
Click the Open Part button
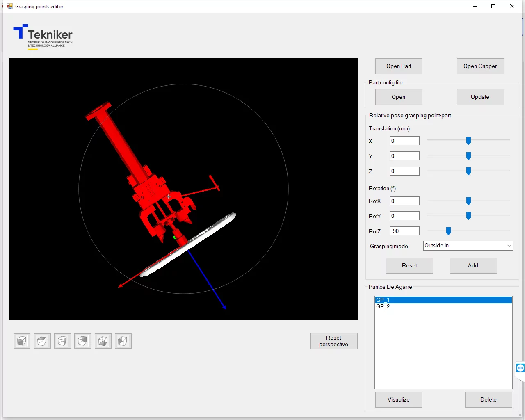(398, 66)
